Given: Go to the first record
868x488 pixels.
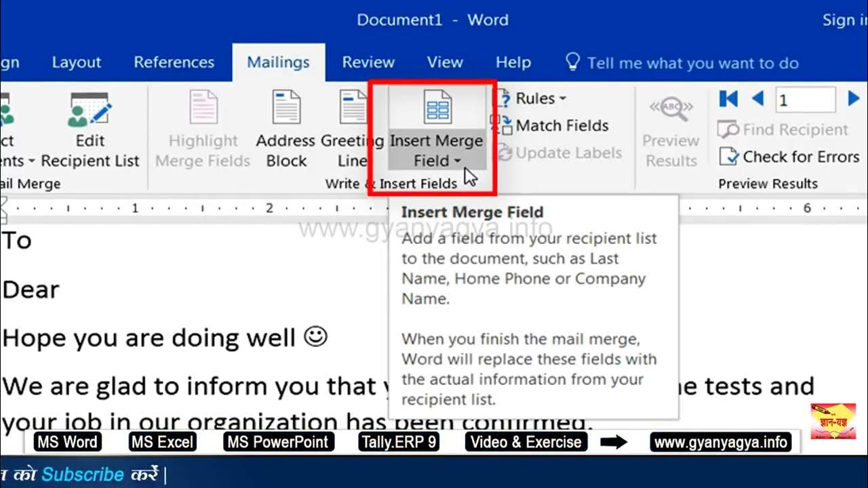Looking at the screenshot, I should point(728,100).
